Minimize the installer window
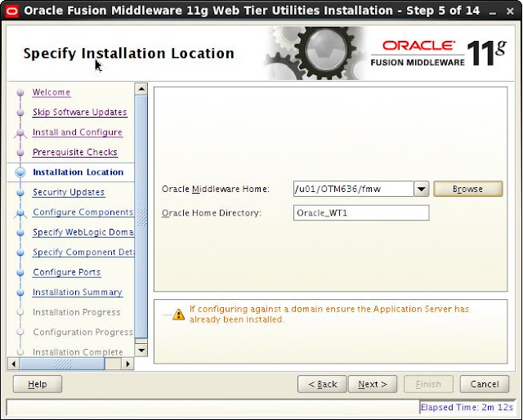The image size is (523, 420). pos(492,11)
